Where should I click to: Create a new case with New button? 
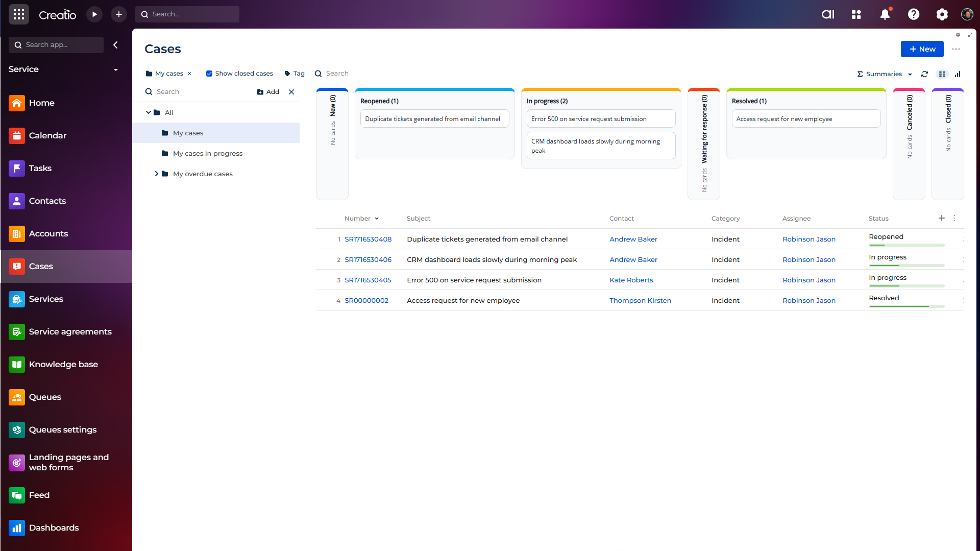[x=922, y=49]
